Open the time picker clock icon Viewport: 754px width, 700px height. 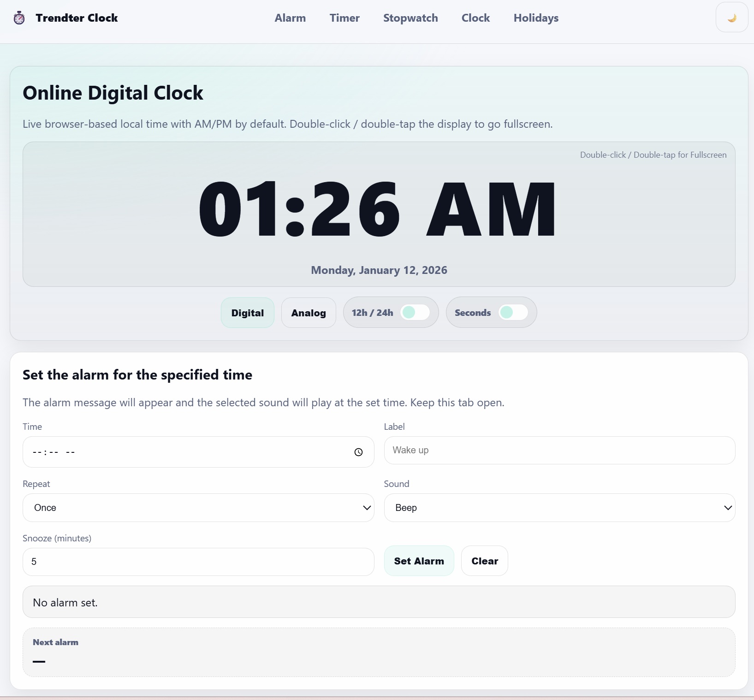coord(358,452)
